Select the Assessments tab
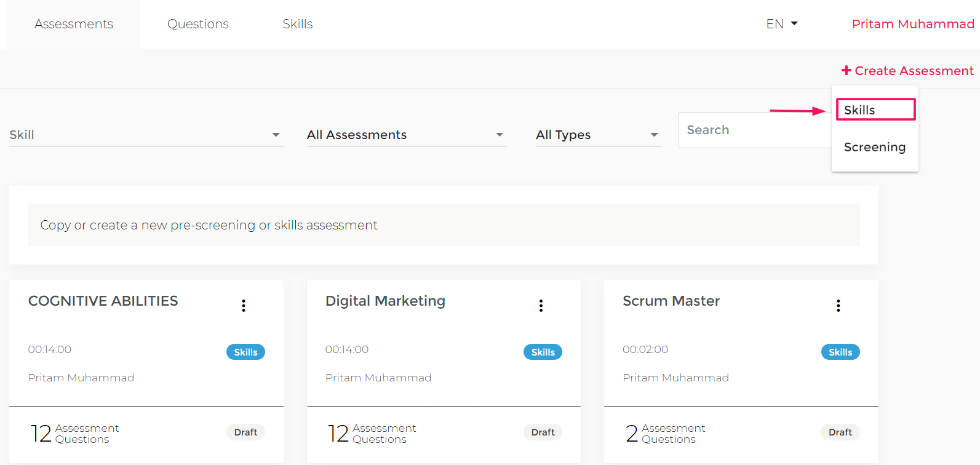 pos(74,24)
